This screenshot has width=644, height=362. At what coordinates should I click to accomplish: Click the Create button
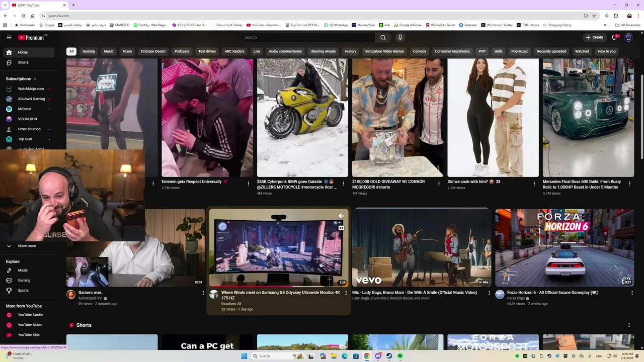point(594,37)
